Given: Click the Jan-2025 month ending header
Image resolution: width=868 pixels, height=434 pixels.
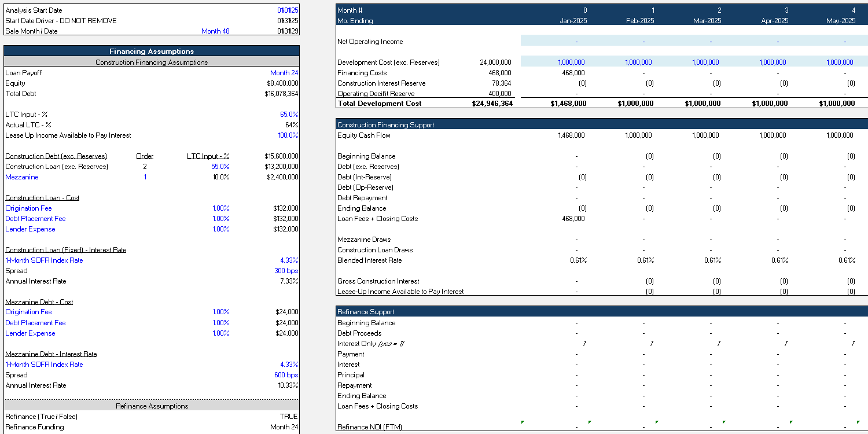Looking at the screenshot, I should tap(573, 21).
